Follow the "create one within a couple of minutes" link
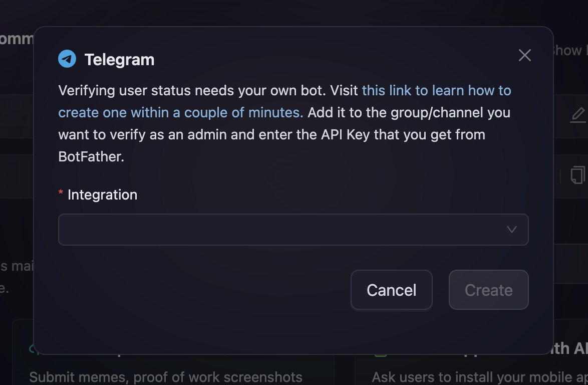The image size is (588, 385). coord(180,112)
